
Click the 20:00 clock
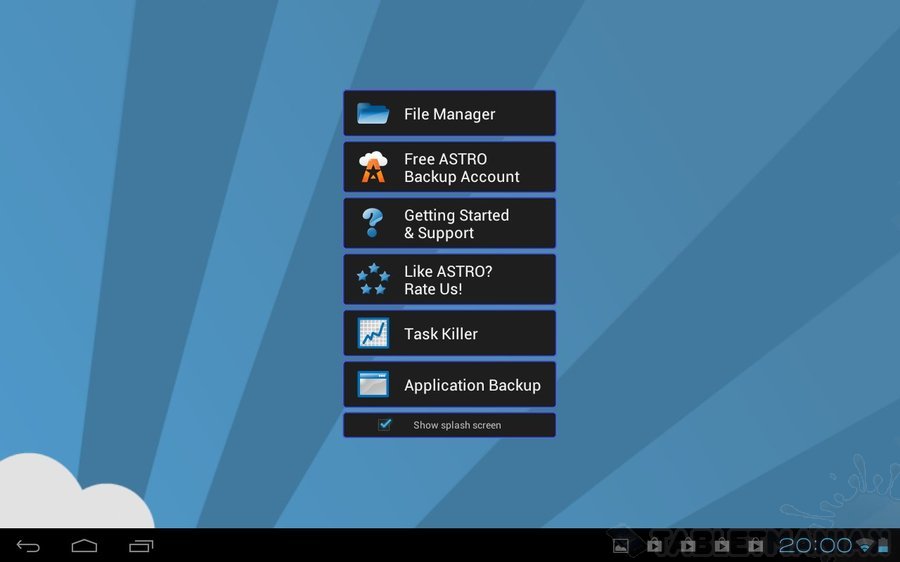815,545
